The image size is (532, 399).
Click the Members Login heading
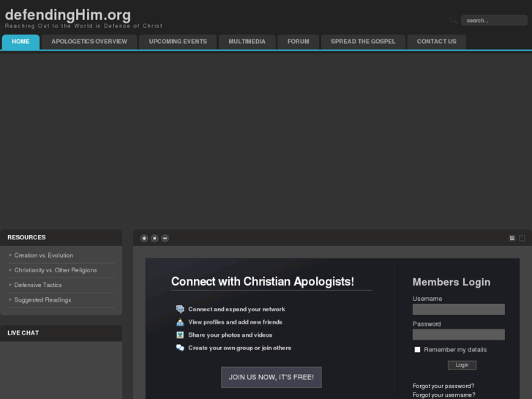pyautogui.click(x=452, y=282)
